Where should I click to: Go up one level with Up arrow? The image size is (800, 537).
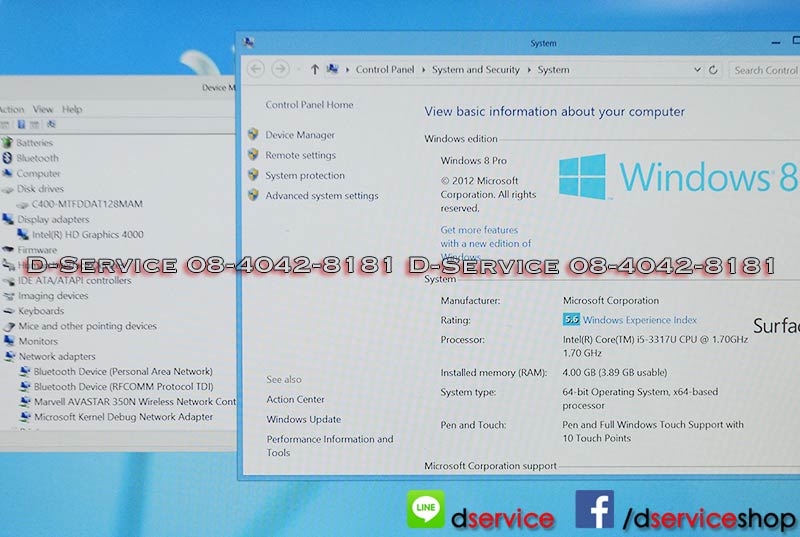pos(315,69)
